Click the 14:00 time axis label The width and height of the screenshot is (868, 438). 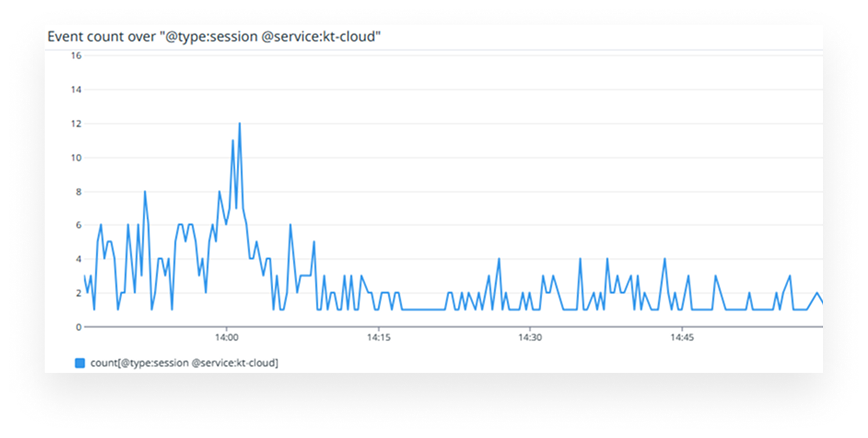point(227,338)
